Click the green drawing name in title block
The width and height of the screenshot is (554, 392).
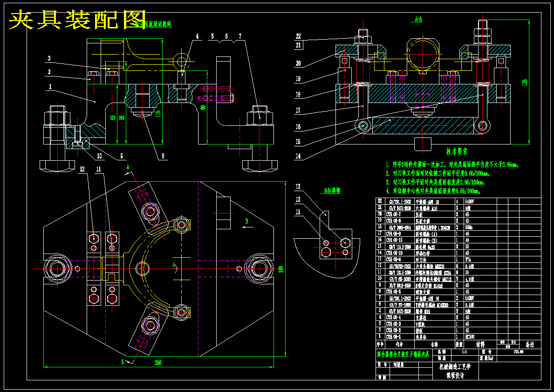point(403,354)
